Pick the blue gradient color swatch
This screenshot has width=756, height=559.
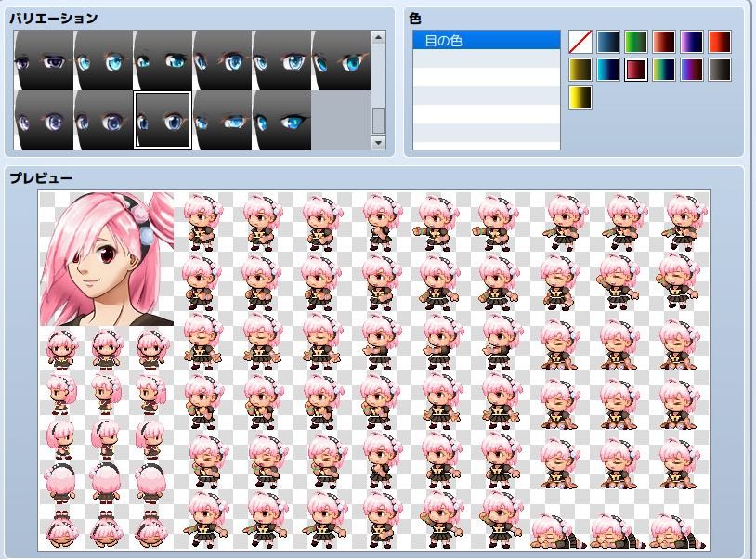pyautogui.click(x=609, y=40)
